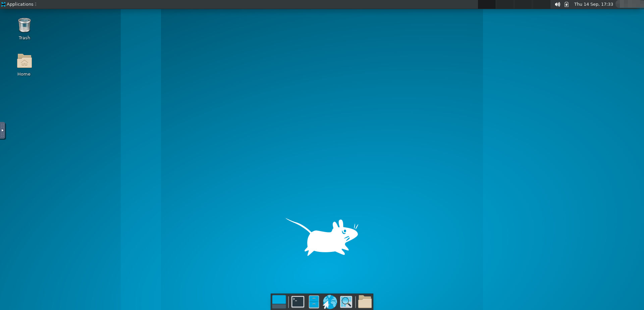
Task: Switch to the fourth workspace
Action: (541, 4)
